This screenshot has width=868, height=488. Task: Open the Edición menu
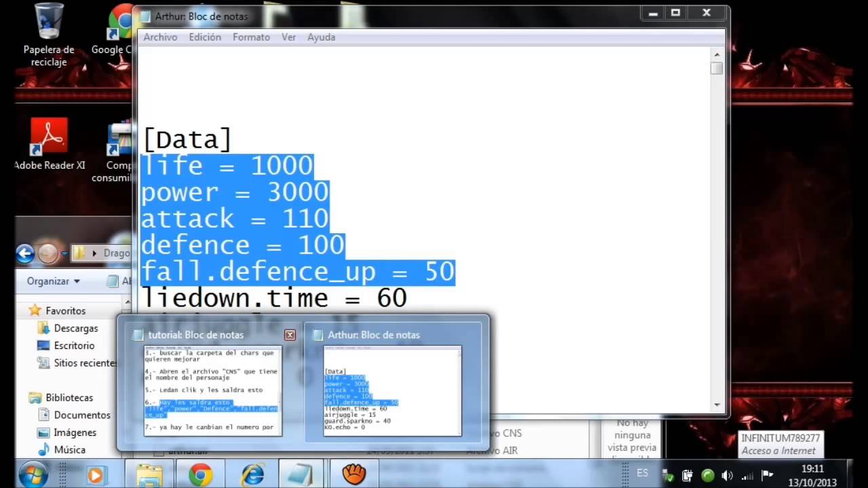point(205,37)
